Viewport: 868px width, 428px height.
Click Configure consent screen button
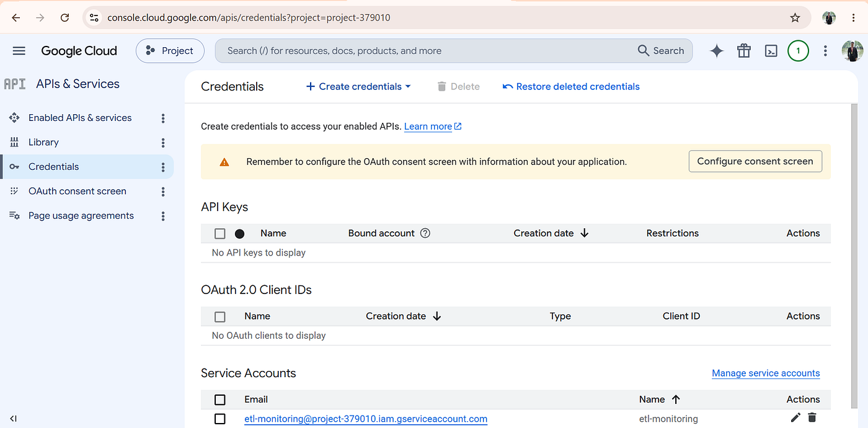coord(755,161)
